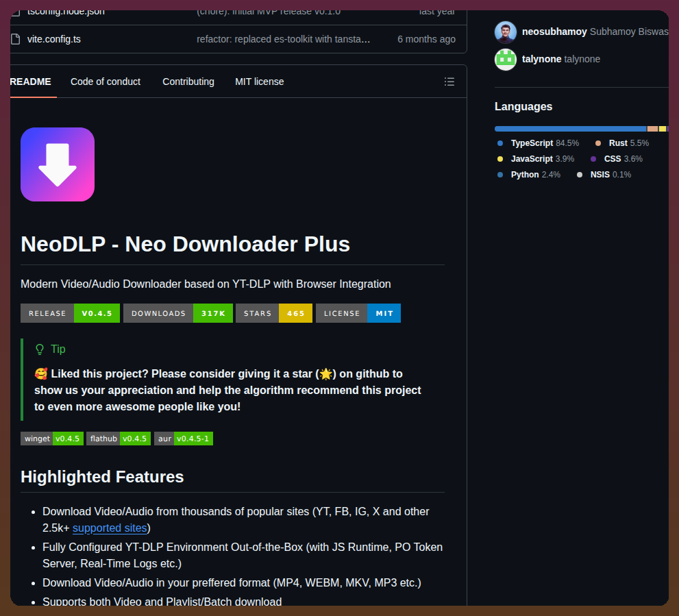Open the CSS 3.6% language link

coord(617,158)
